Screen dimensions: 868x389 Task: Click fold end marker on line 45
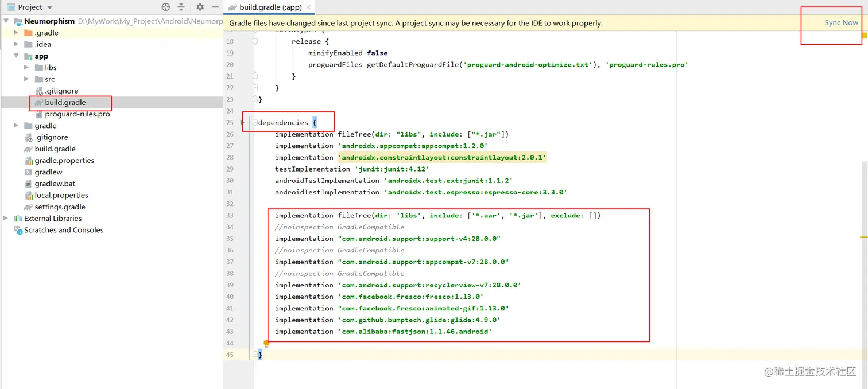255,355
